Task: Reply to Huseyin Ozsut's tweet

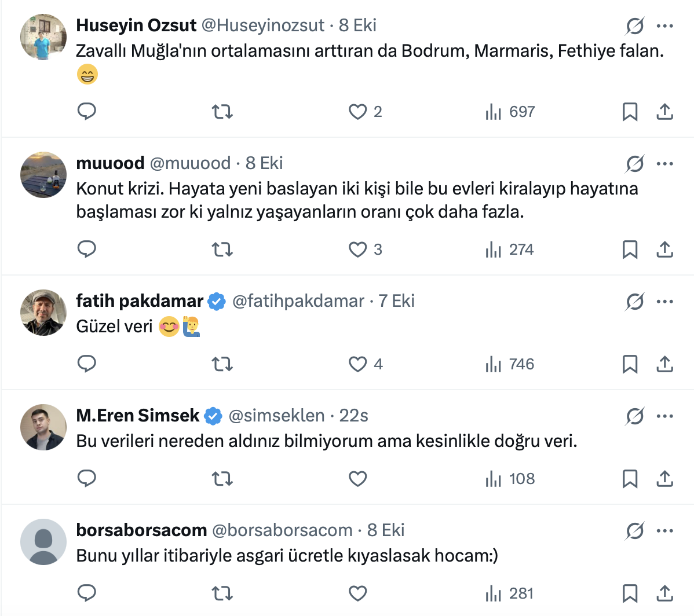Action: tap(87, 111)
